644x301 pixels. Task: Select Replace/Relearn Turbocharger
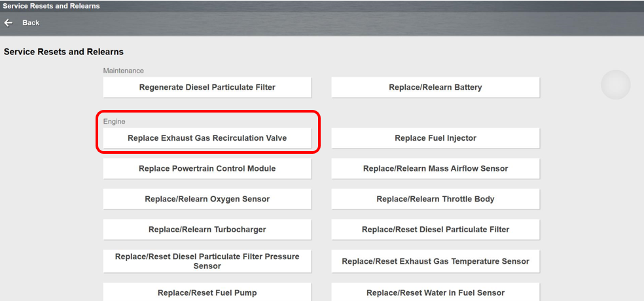(207, 230)
